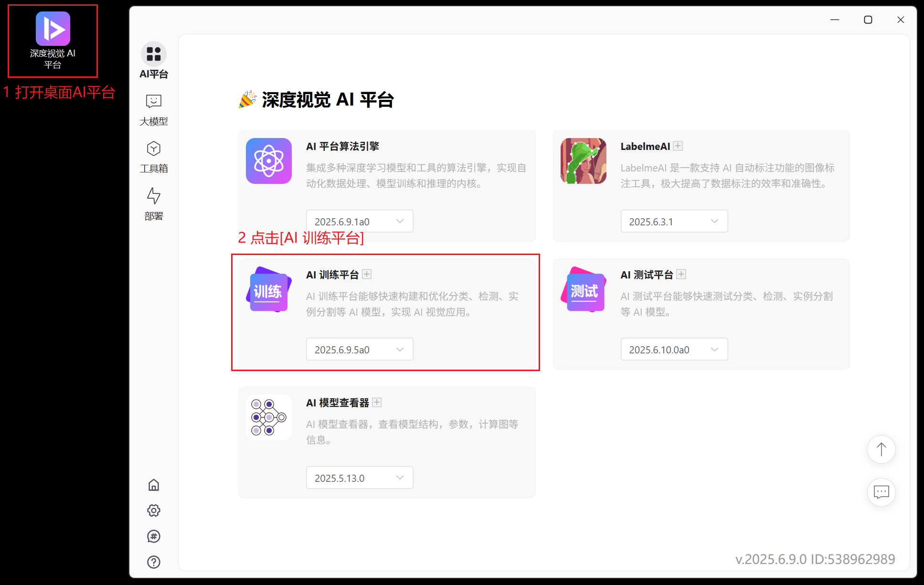Click the AI 测试平台 description text
Viewport: 924px width, 585px height.
pyautogui.click(x=727, y=304)
